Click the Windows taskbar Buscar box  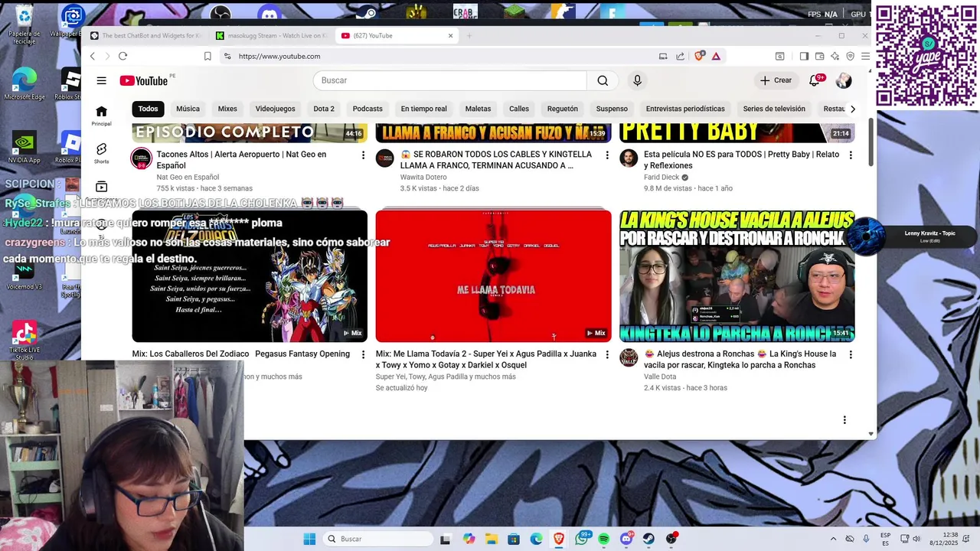point(377,539)
